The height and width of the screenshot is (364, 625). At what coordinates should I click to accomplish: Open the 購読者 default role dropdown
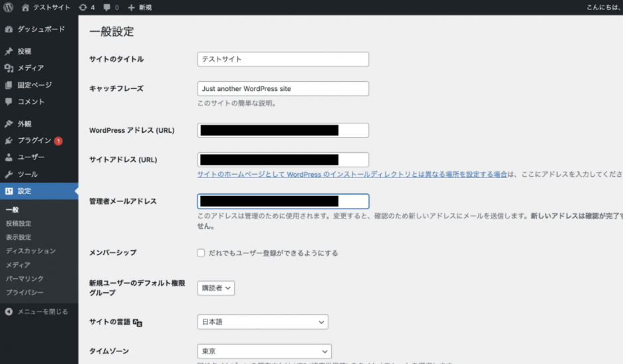216,288
